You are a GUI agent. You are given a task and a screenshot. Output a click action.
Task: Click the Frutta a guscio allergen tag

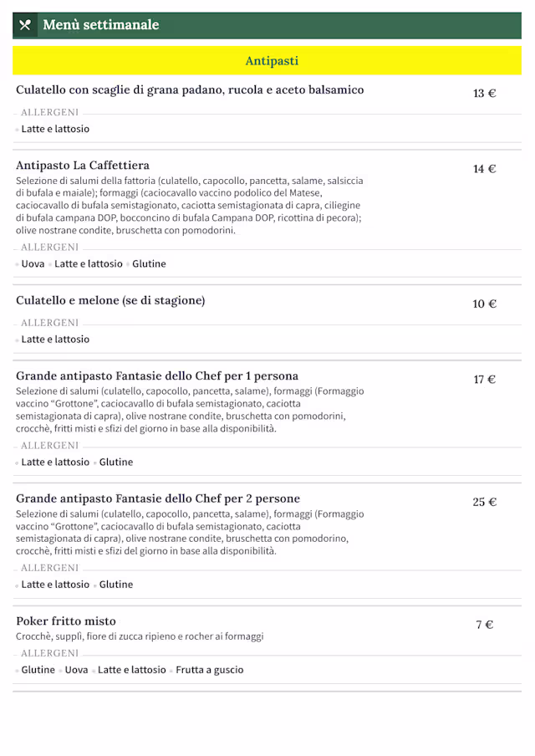coord(209,669)
